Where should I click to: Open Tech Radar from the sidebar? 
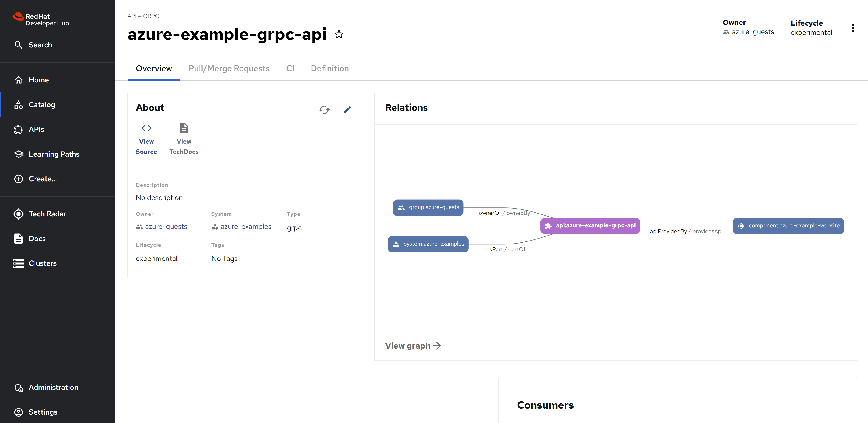(x=47, y=214)
